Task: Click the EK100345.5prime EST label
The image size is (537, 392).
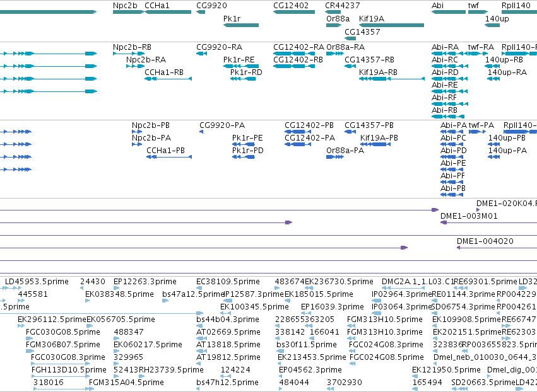Action: [254, 307]
